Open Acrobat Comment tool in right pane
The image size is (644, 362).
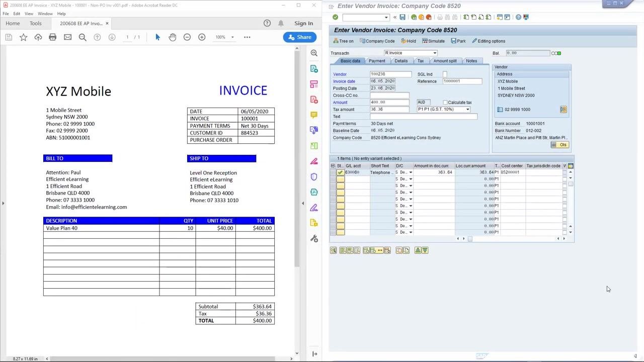point(314,115)
